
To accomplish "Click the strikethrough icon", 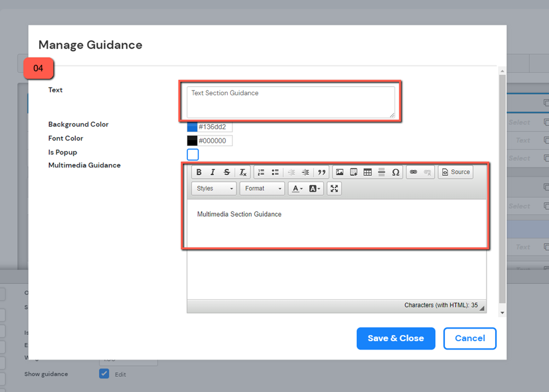I will (227, 172).
